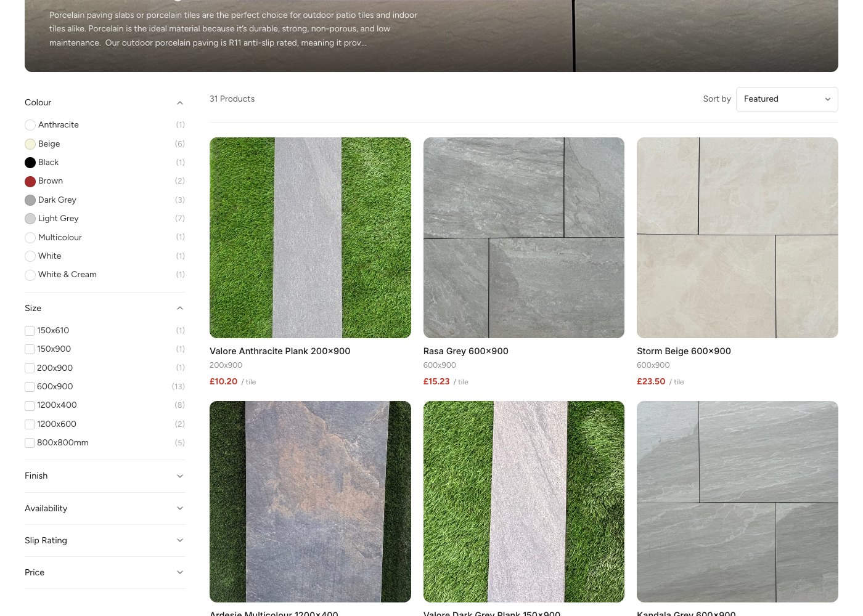
Task: Tick the 150x610 size checkbox
Action: pos(30,331)
